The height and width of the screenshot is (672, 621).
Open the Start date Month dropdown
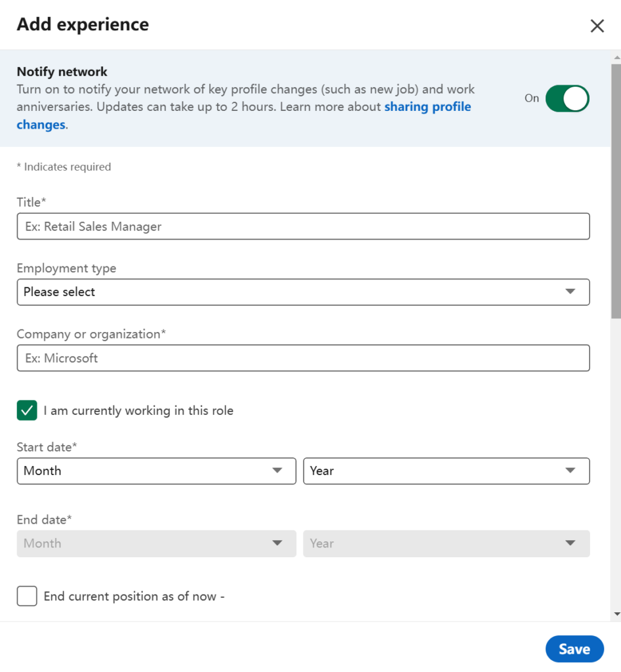tap(156, 471)
